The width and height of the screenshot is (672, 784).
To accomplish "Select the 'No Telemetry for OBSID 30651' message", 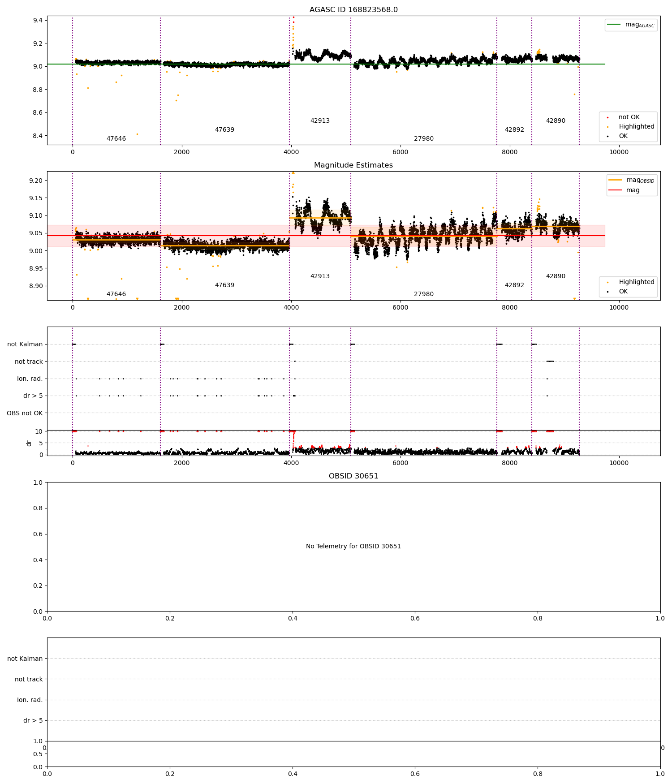I will point(353,547).
